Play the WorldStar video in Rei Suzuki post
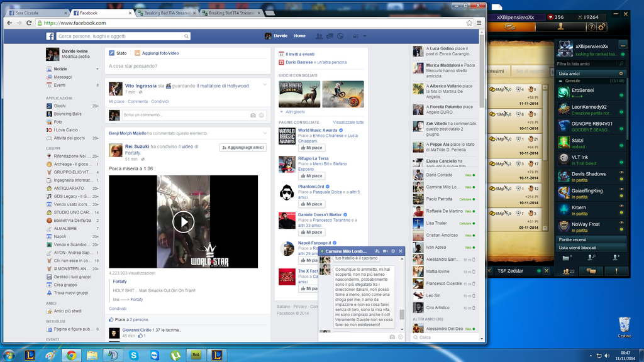The image size is (644, 362). [183, 222]
